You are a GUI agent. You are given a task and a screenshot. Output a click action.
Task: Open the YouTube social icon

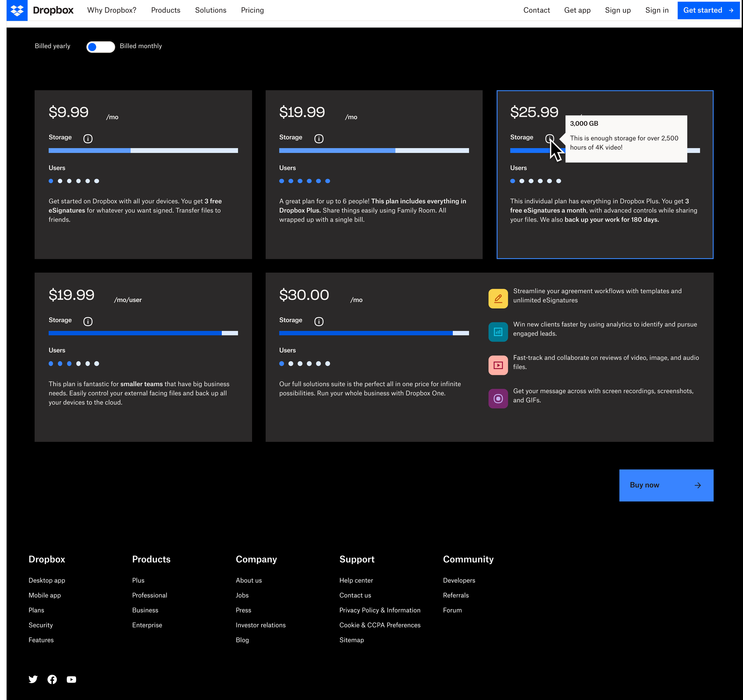[71, 679]
